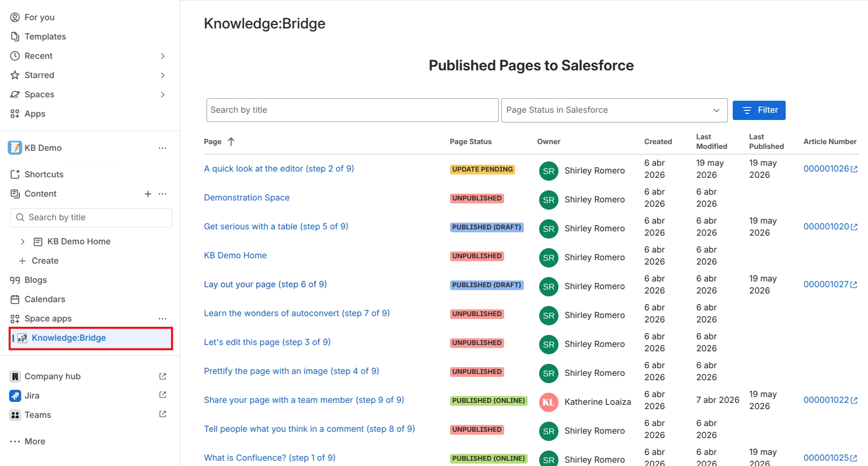Click the Recent clock icon
The width and height of the screenshot is (868, 466).
[x=15, y=56]
